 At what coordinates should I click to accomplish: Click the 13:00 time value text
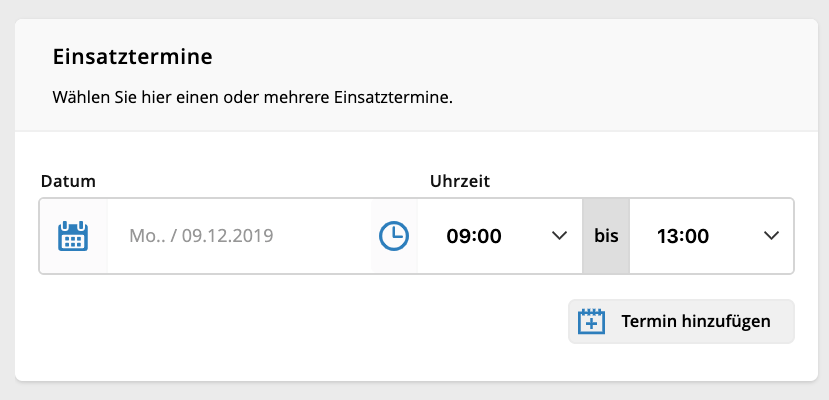coord(683,236)
